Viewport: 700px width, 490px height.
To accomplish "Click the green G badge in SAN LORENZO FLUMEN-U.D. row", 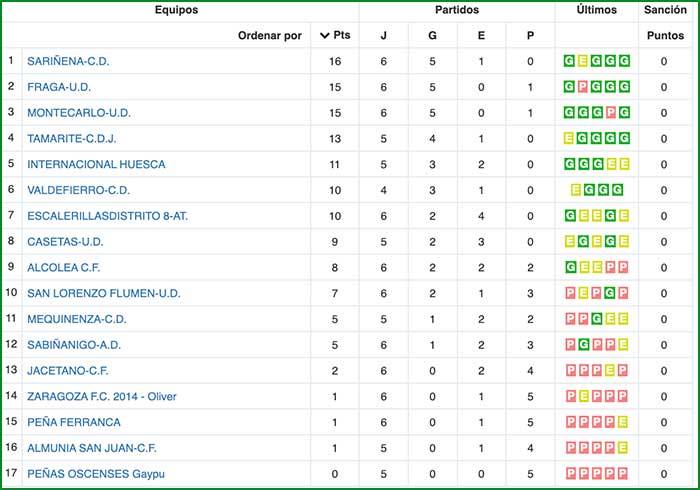I will (x=611, y=293).
